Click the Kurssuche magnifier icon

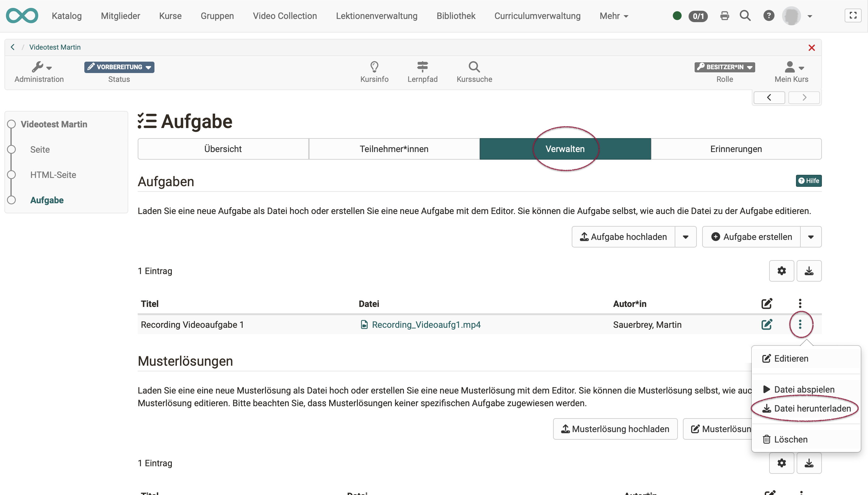[474, 67]
